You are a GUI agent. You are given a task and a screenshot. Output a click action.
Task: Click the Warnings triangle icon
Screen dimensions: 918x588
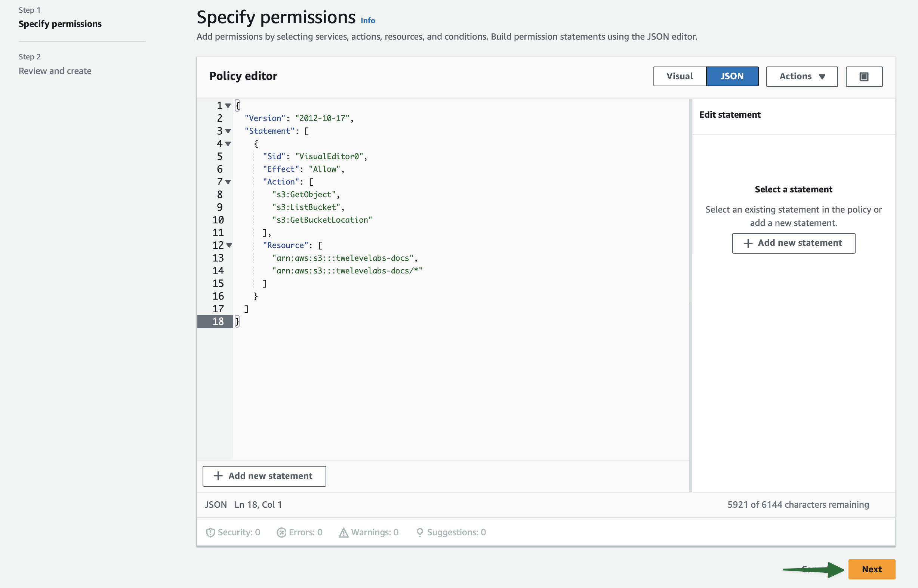(344, 532)
